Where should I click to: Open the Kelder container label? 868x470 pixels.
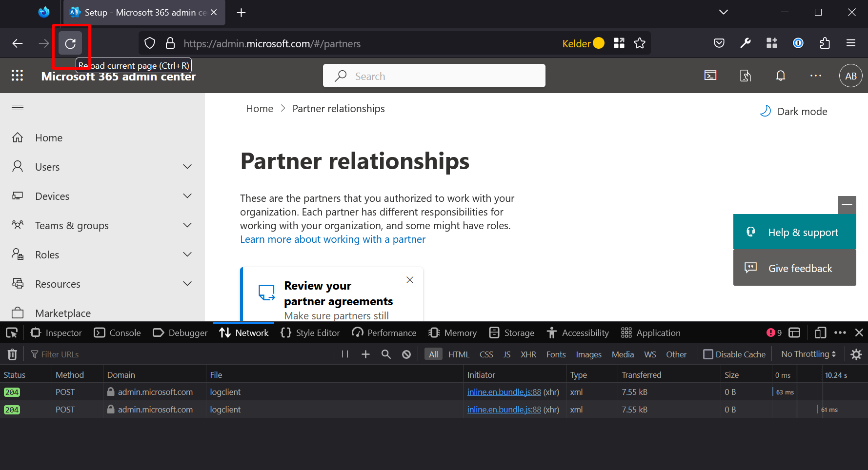point(583,43)
